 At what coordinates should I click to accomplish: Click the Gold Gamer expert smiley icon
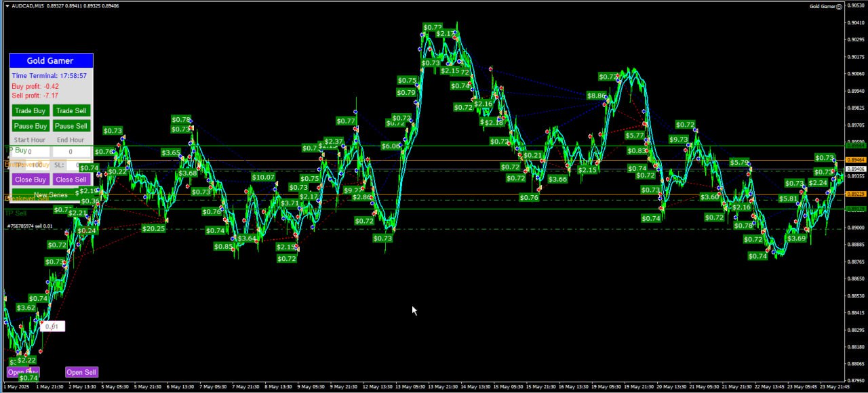[839, 6]
